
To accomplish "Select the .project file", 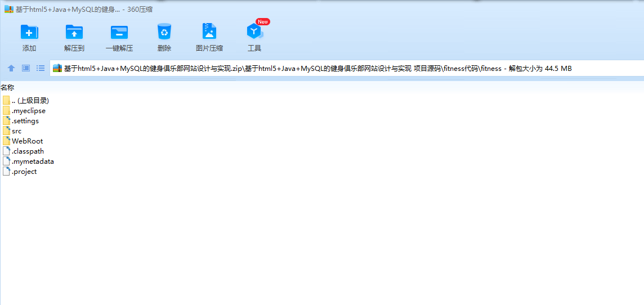I will pyautogui.click(x=20, y=172).
